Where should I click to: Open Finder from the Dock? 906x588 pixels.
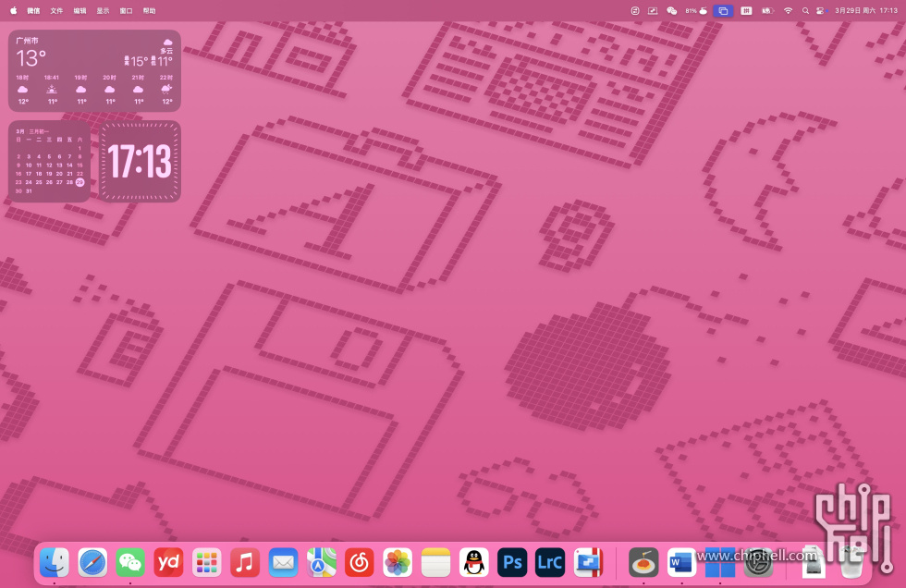(x=55, y=562)
